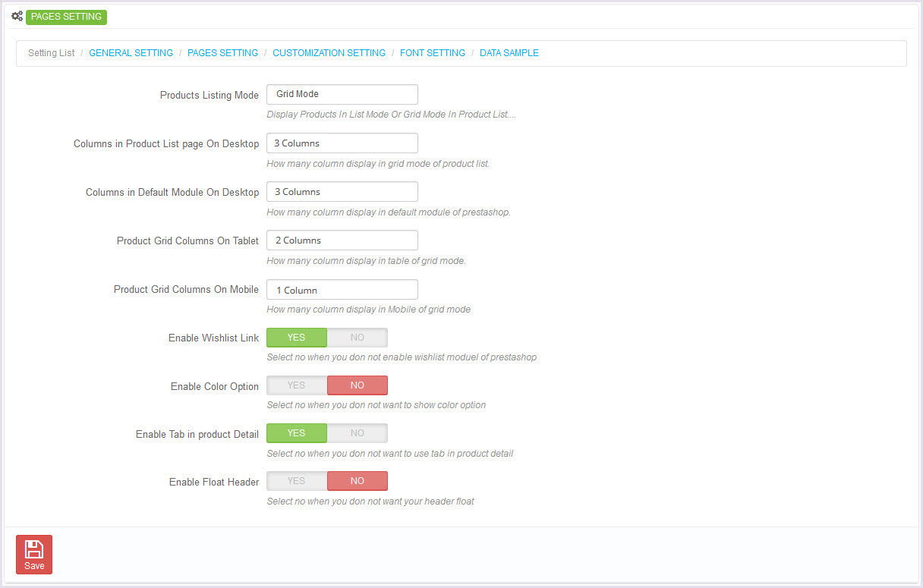Expand Product Grid Columns On Tablet dropdown
923x588 pixels.
tap(342, 241)
